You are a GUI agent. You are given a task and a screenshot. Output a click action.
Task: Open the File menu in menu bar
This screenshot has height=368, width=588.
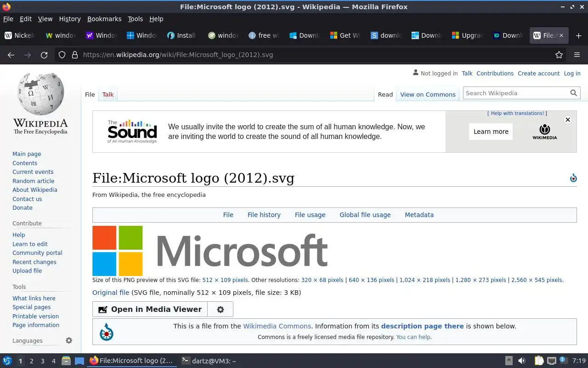point(8,19)
